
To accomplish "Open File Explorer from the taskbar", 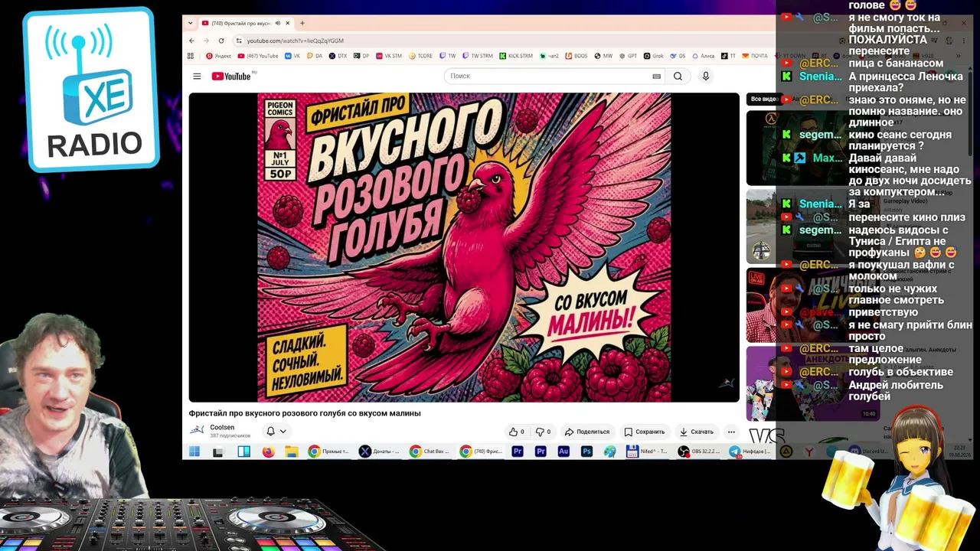I will click(x=292, y=452).
